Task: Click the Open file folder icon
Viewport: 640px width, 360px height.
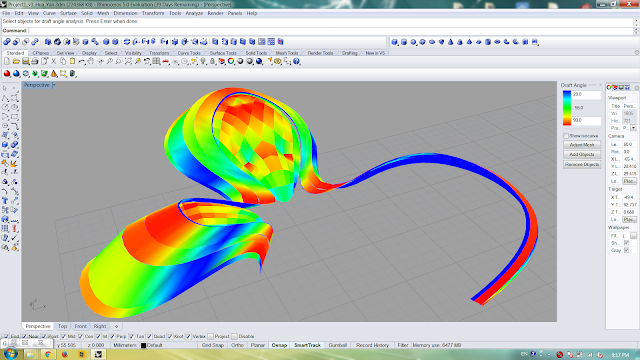Action: coord(16,62)
